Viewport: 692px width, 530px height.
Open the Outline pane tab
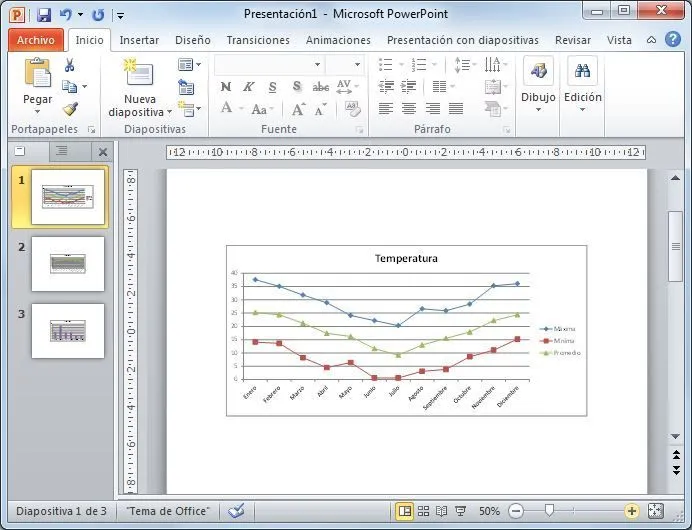(x=61, y=151)
